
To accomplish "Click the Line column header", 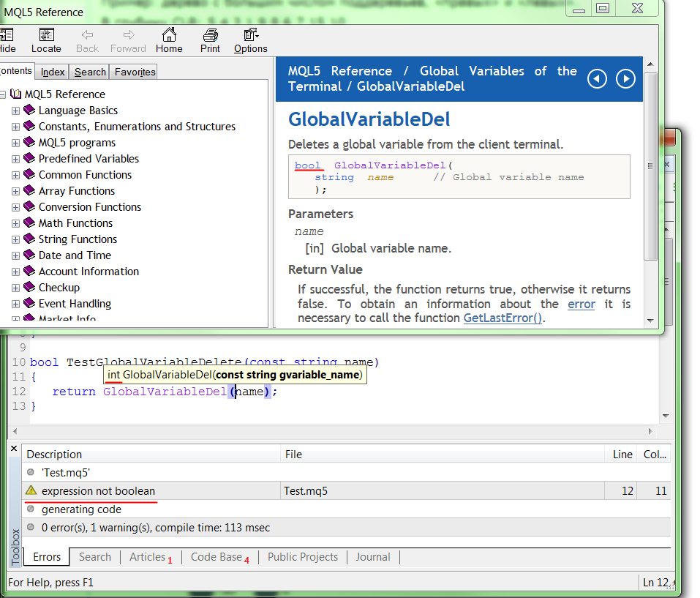I will (622, 455).
